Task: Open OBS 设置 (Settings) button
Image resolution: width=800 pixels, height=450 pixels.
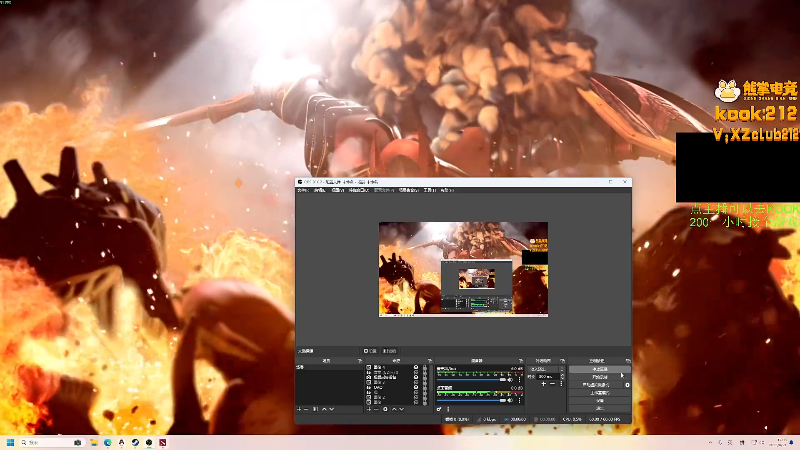Action: (600, 401)
